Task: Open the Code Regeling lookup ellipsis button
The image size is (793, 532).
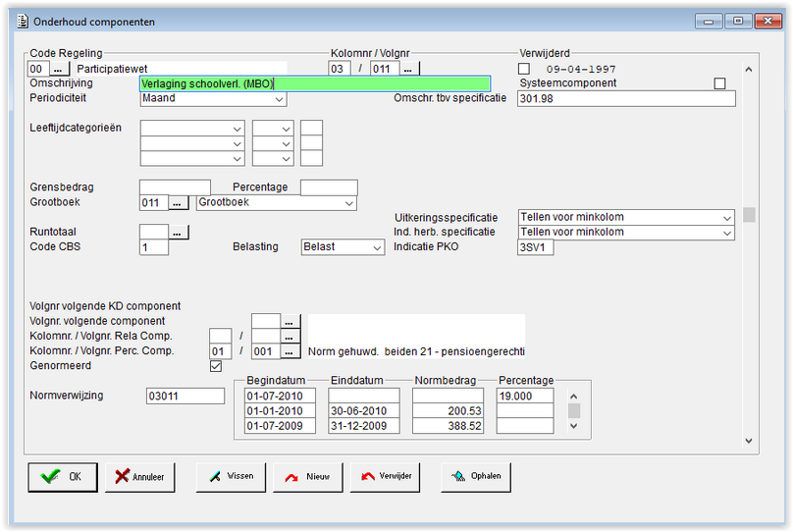Action: (x=59, y=69)
